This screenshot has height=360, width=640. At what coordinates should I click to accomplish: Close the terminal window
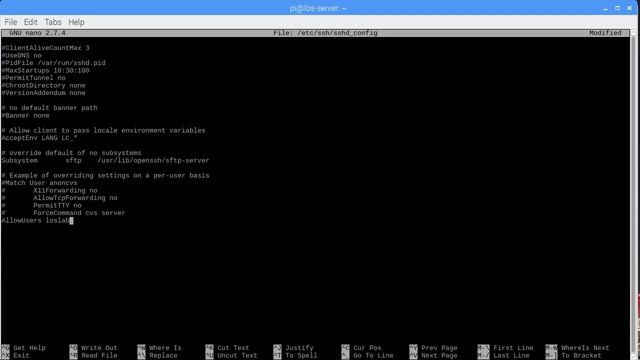click(x=630, y=8)
